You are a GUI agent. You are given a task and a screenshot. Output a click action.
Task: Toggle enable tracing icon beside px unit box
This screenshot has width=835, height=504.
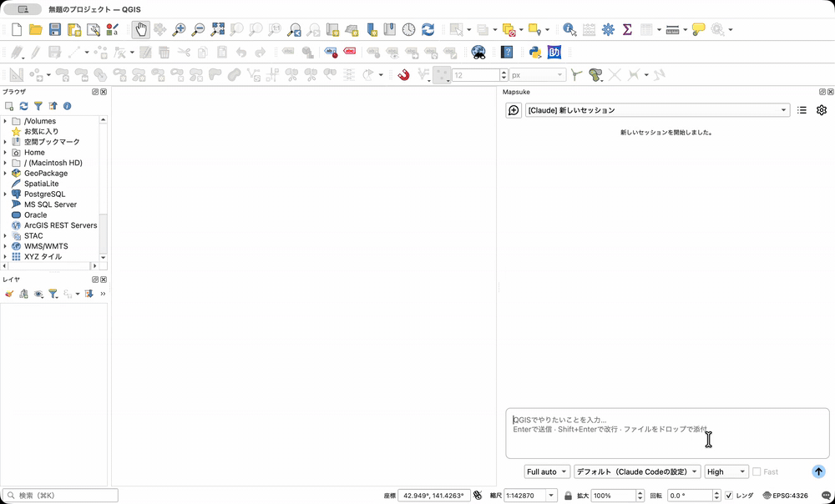575,75
